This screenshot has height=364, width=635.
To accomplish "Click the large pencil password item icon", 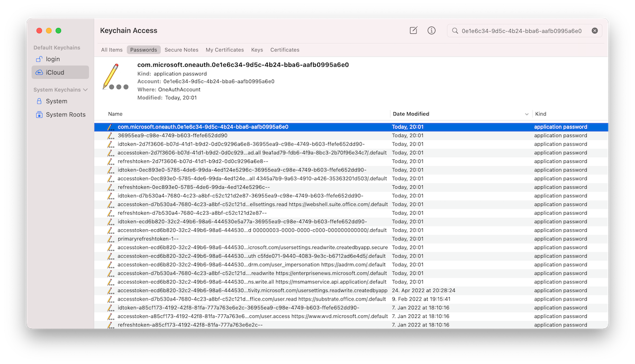I will click(115, 77).
